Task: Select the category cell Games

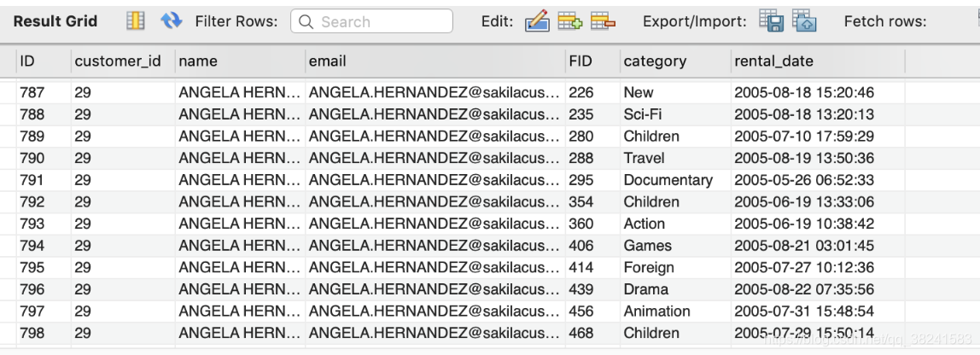Action: tap(675, 246)
